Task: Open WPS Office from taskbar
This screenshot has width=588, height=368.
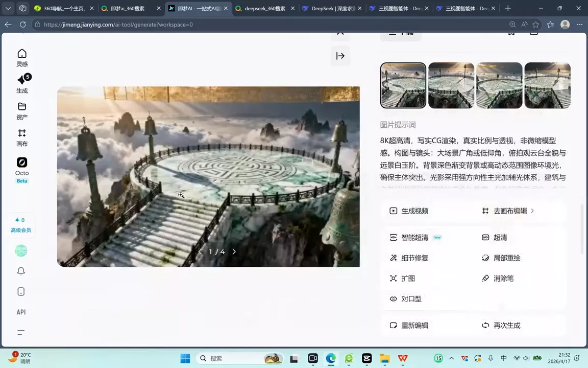Action: 403,358
